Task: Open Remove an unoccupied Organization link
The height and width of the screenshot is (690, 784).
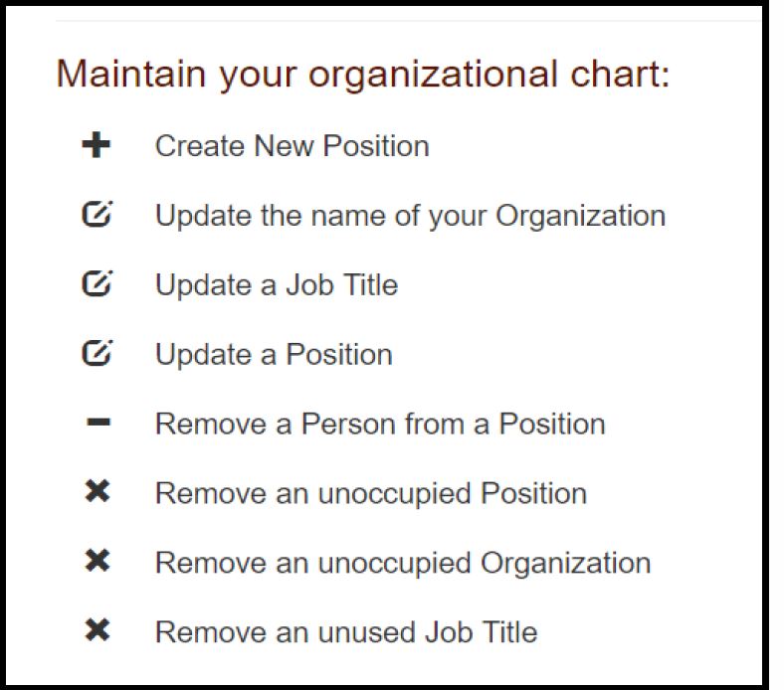Action: [x=403, y=563]
